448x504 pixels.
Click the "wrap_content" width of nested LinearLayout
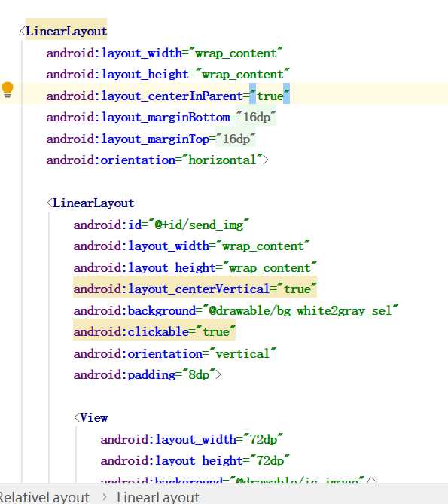click(x=263, y=246)
